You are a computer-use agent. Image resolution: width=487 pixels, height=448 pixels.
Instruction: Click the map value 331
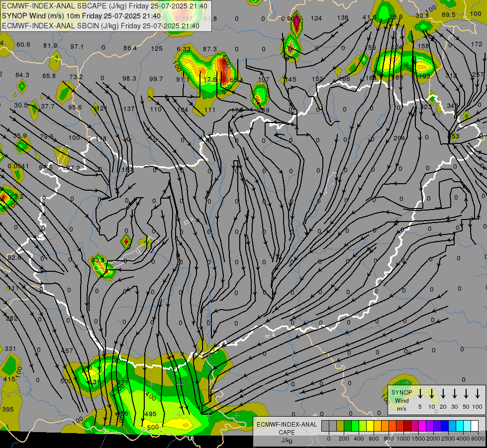(10, 348)
